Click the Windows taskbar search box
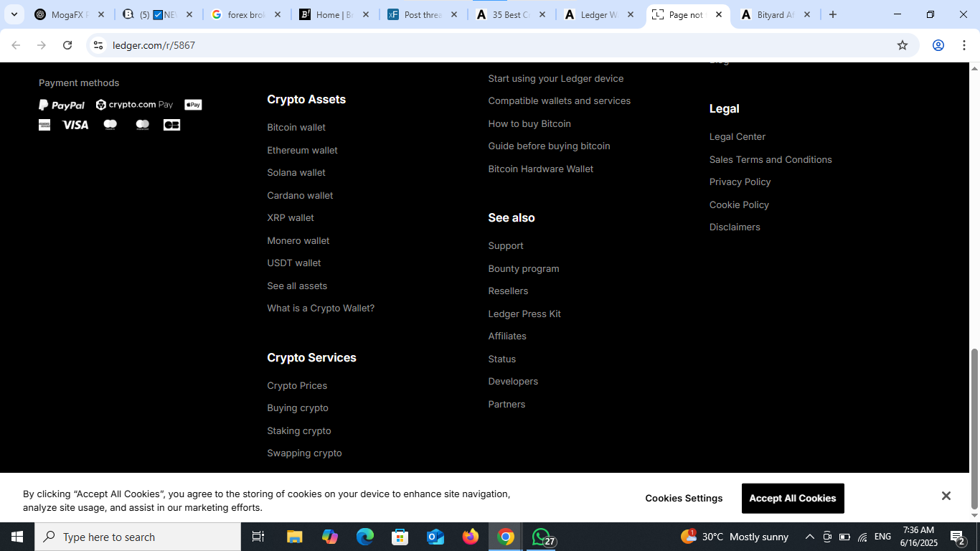Viewport: 980px width, 551px height. (x=138, y=537)
